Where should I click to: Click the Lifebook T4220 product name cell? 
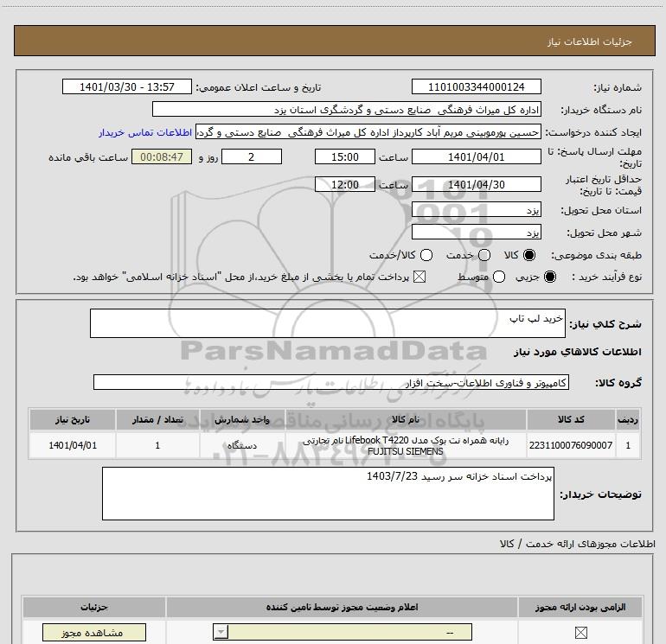pyautogui.click(x=406, y=445)
